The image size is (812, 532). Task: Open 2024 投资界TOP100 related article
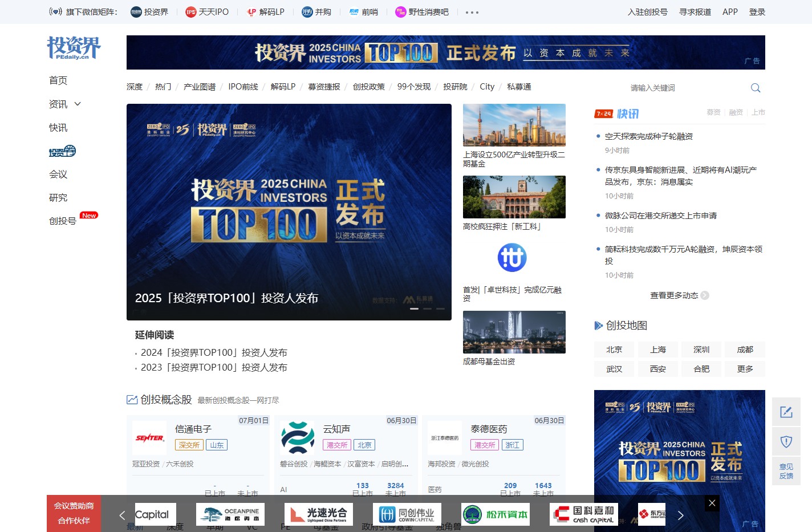click(x=214, y=352)
